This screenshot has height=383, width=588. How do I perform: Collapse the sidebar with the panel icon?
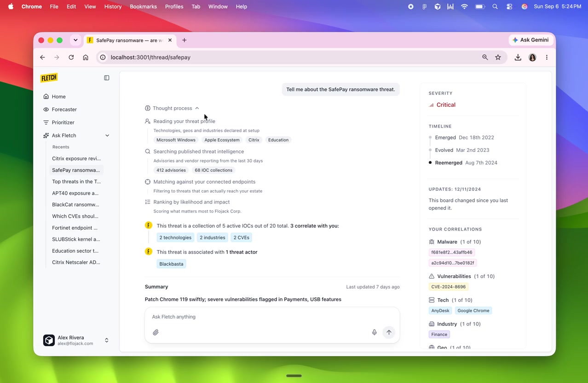[x=107, y=78]
